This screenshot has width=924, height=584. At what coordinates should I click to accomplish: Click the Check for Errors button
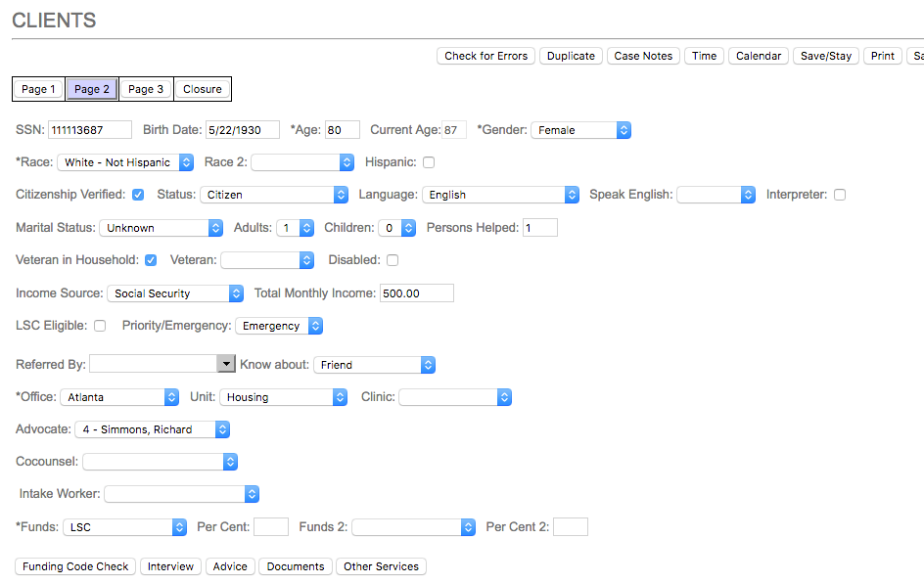tap(485, 56)
